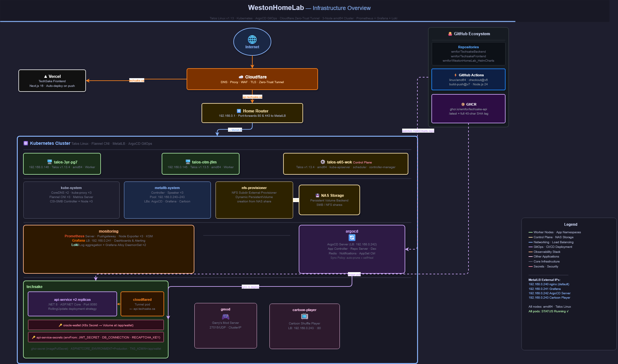The height and width of the screenshot is (364, 618).
Task: Click the MetalLB External IPs heading
Action: click(x=544, y=280)
